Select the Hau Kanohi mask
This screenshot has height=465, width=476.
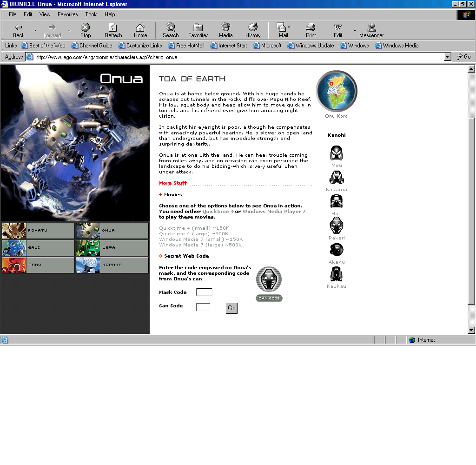[x=337, y=201]
